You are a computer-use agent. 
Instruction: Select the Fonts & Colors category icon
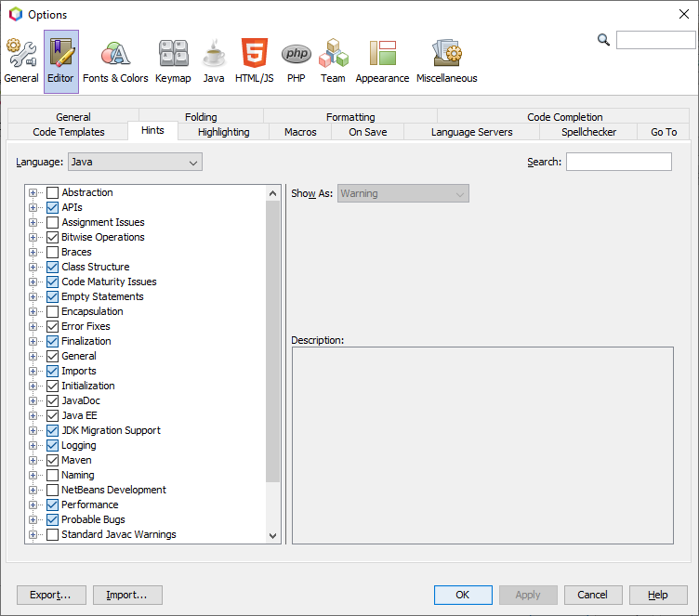click(x=115, y=61)
